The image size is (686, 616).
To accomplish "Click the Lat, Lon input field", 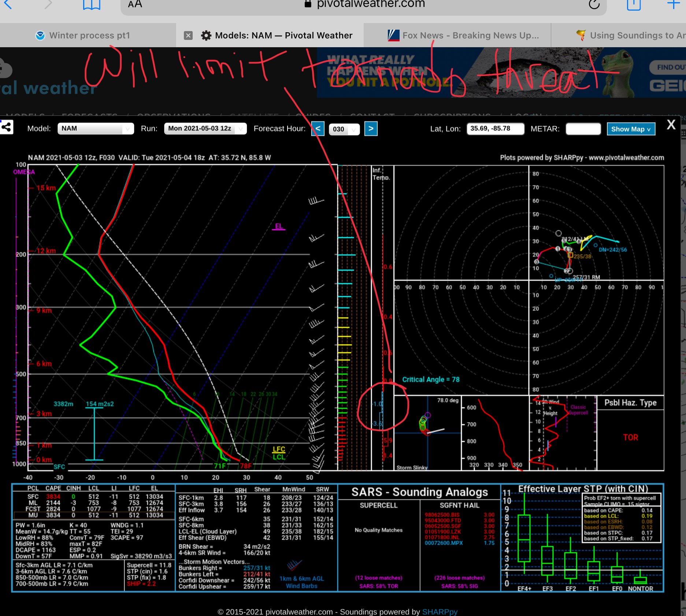I will pyautogui.click(x=495, y=128).
